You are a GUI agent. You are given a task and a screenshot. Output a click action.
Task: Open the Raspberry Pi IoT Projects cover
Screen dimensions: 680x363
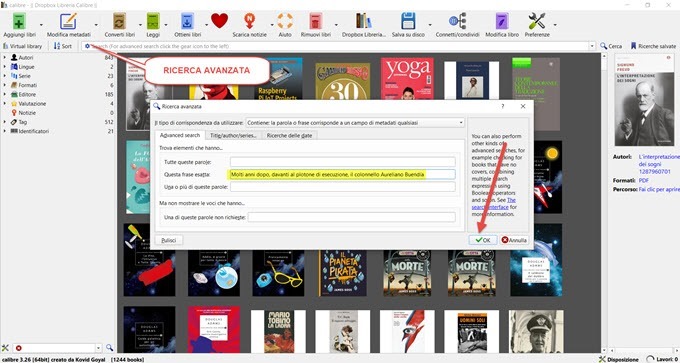279,78
